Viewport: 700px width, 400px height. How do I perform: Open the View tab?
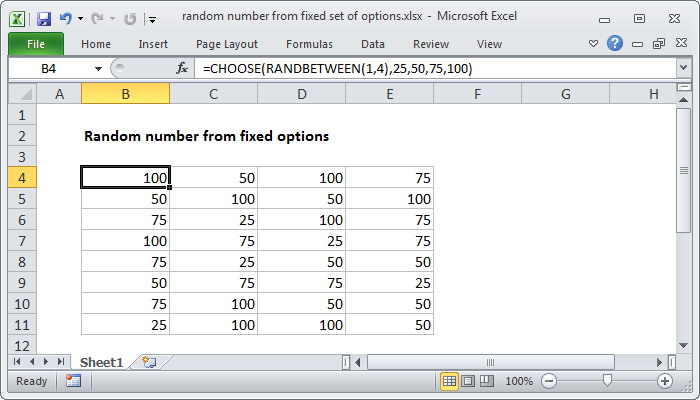(489, 44)
